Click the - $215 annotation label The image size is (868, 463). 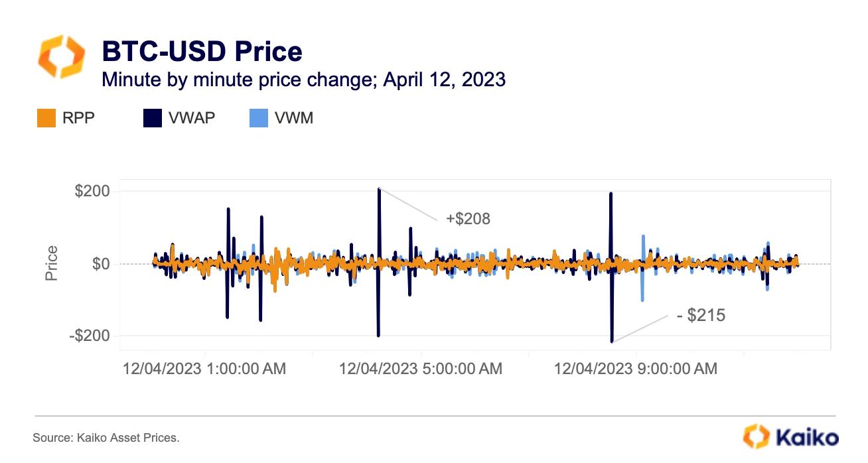click(x=701, y=316)
